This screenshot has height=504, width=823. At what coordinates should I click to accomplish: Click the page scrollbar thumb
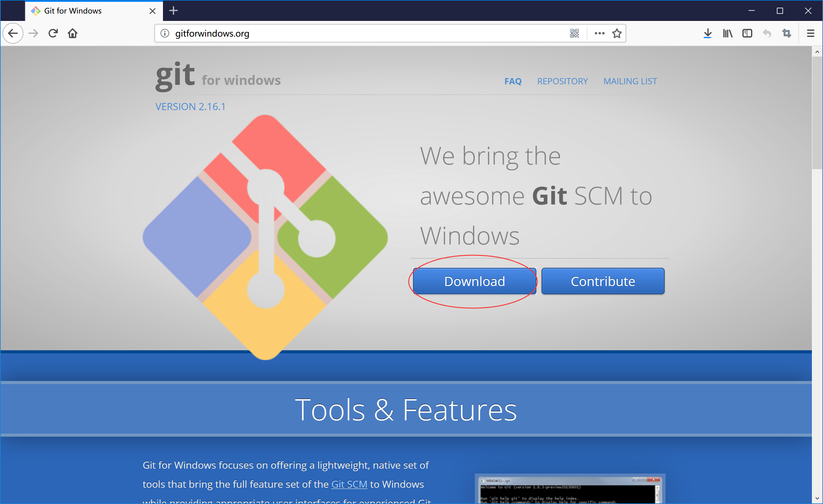coord(817,113)
